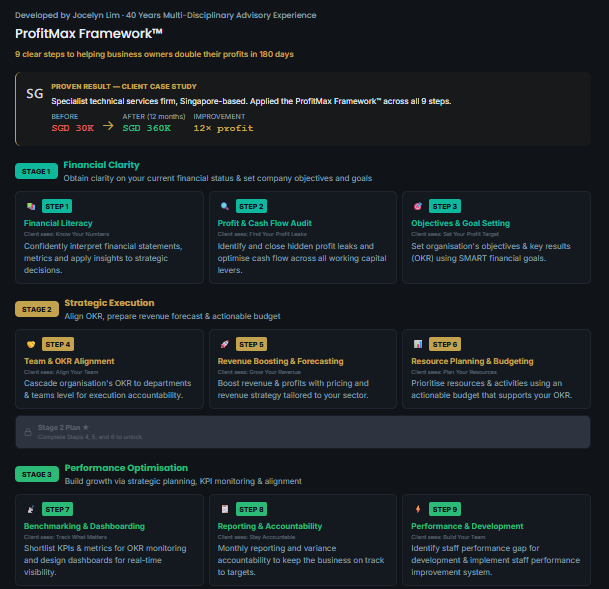This screenshot has height=589, width=609.
Task: Click the arrow between SGD 30K and 360K
Action: pos(108,126)
